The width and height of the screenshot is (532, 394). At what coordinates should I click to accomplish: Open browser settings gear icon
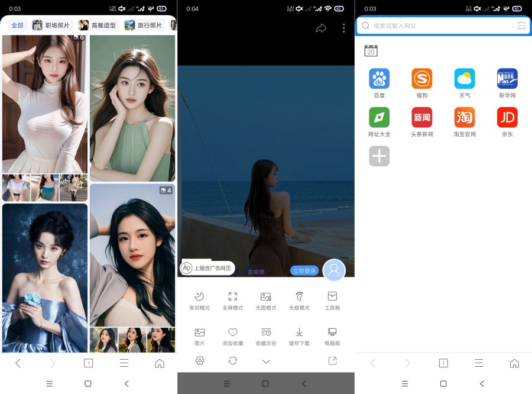click(x=200, y=361)
